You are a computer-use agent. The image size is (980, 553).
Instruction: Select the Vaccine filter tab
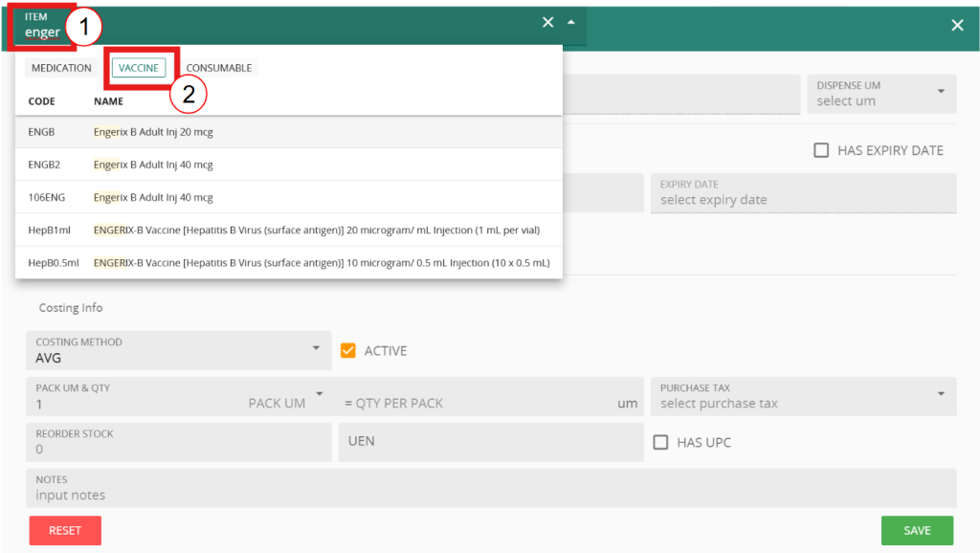click(x=139, y=68)
